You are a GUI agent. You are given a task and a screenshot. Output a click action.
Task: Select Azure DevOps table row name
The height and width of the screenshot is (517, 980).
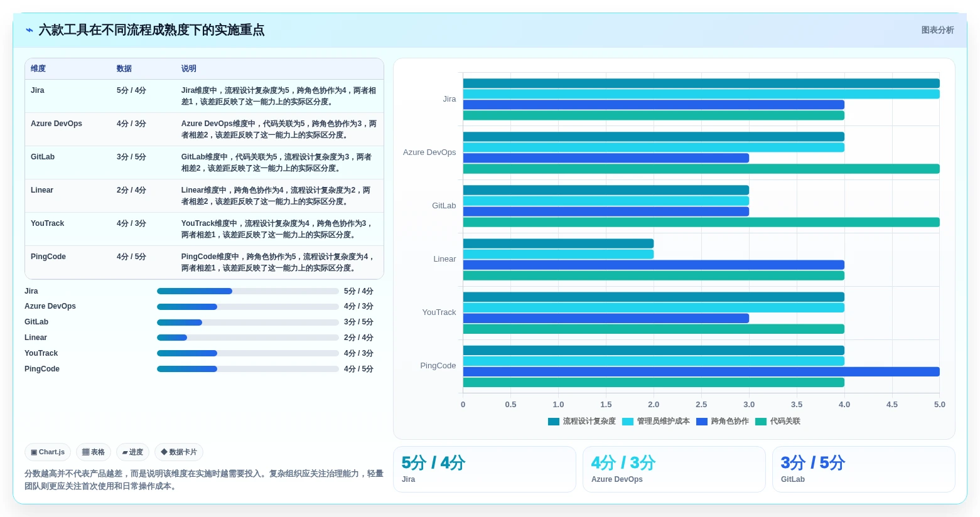tap(57, 124)
